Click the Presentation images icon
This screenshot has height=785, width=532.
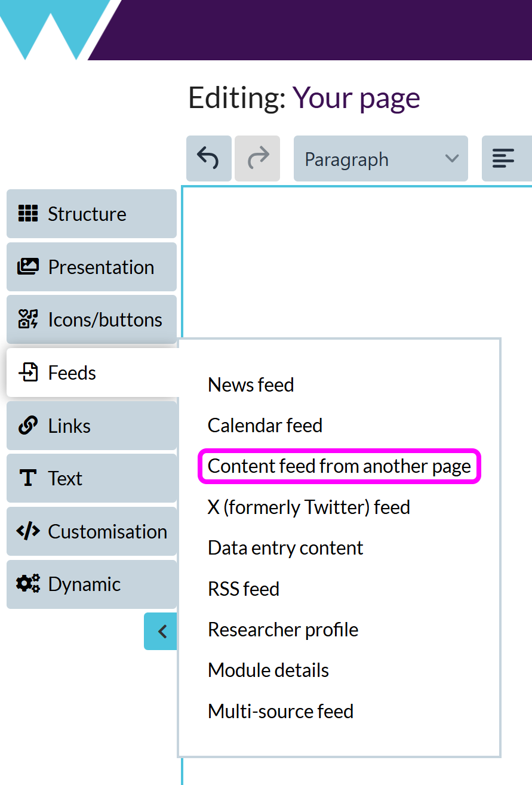(x=27, y=266)
